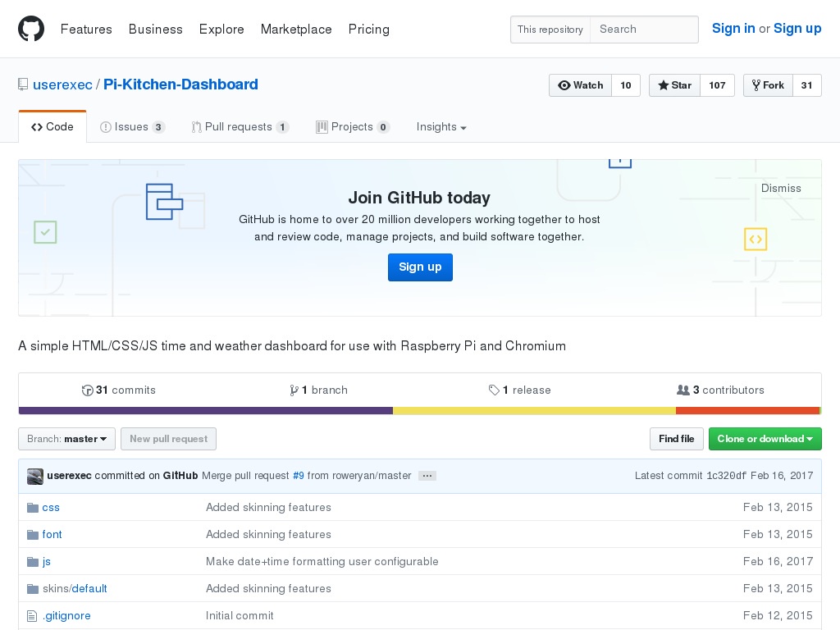Click the This repository search scope label

tap(550, 30)
